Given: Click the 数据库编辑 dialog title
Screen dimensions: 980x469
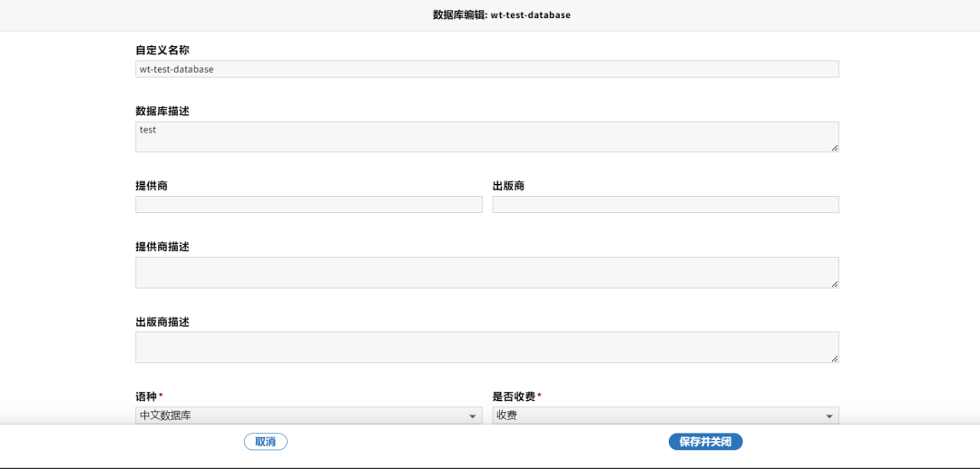Looking at the screenshot, I should (x=502, y=15).
